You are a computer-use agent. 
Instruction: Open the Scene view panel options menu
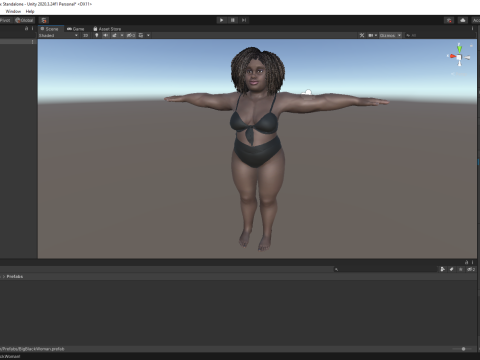[x=472, y=29]
